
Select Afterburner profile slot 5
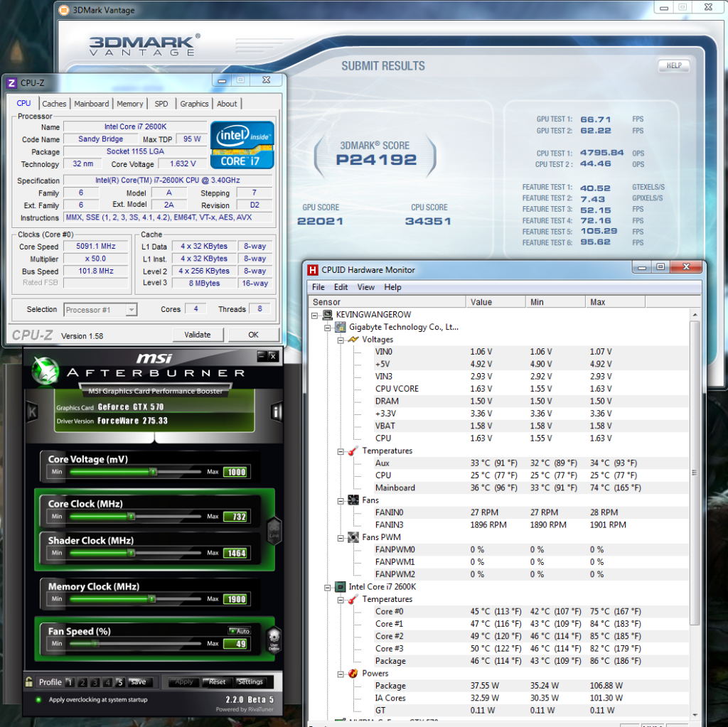[x=120, y=682]
